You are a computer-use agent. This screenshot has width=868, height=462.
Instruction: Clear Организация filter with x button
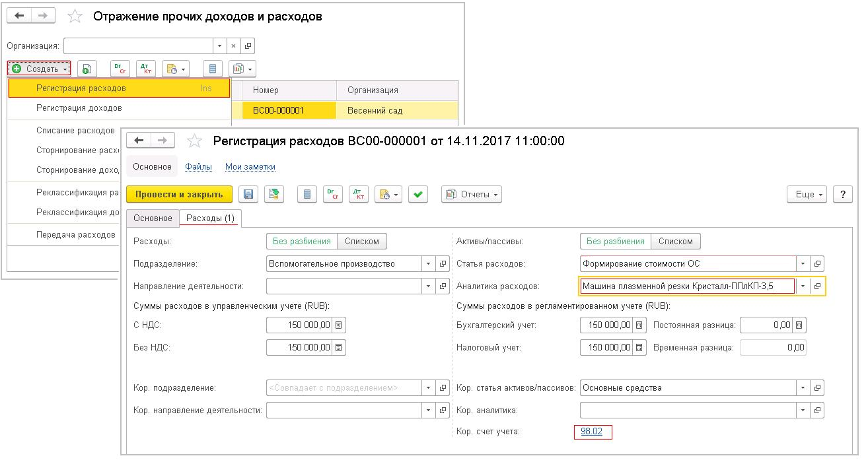click(x=234, y=46)
